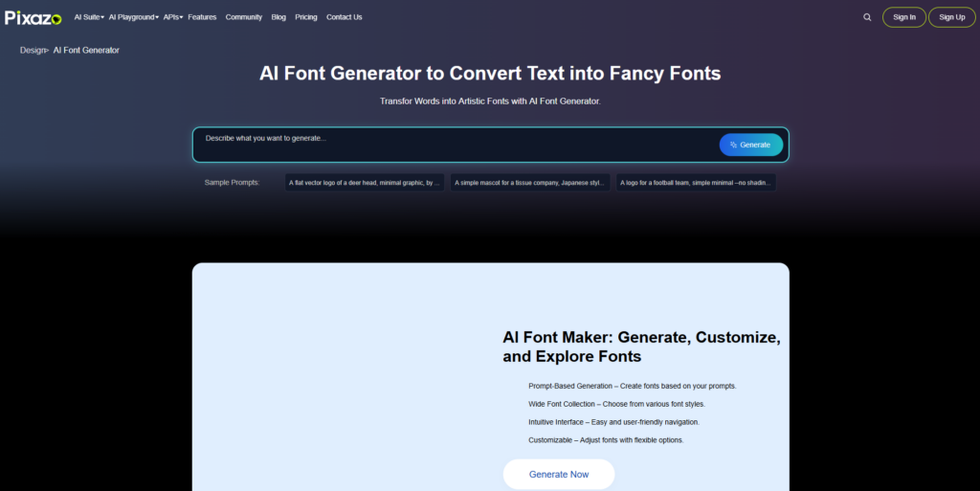The width and height of the screenshot is (980, 491).
Task: Use the tissue company mascot sample prompt
Action: (x=530, y=183)
